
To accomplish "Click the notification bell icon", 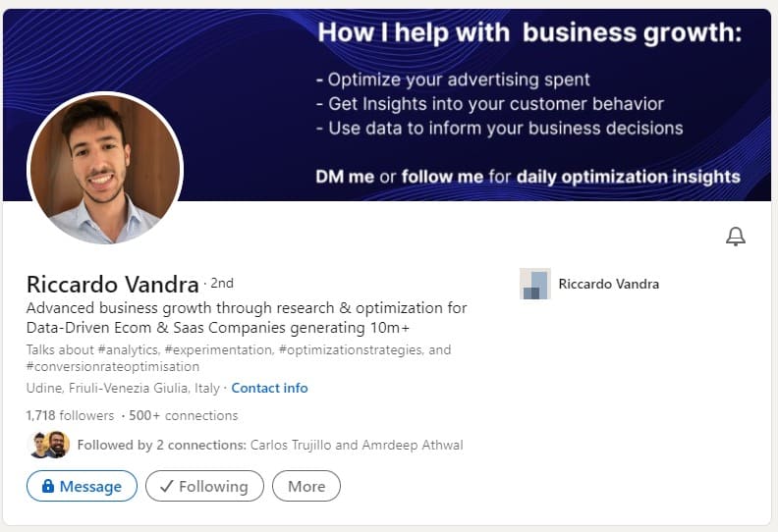I will [x=735, y=236].
